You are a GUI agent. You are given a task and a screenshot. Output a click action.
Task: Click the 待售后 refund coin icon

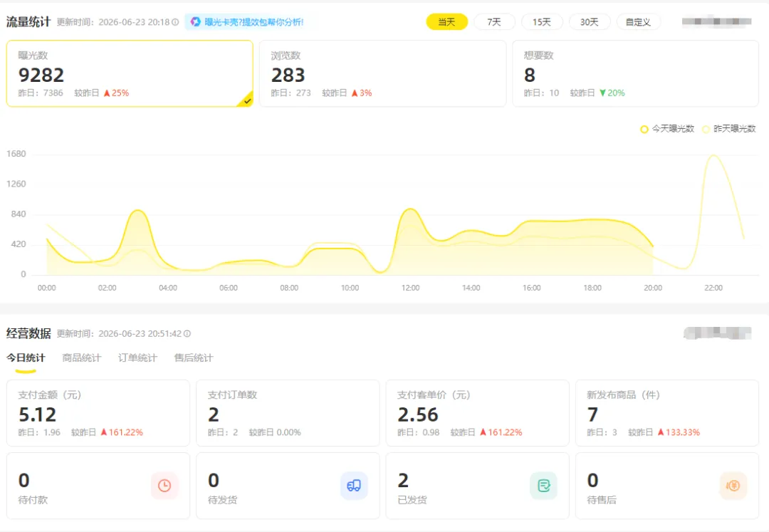733,486
